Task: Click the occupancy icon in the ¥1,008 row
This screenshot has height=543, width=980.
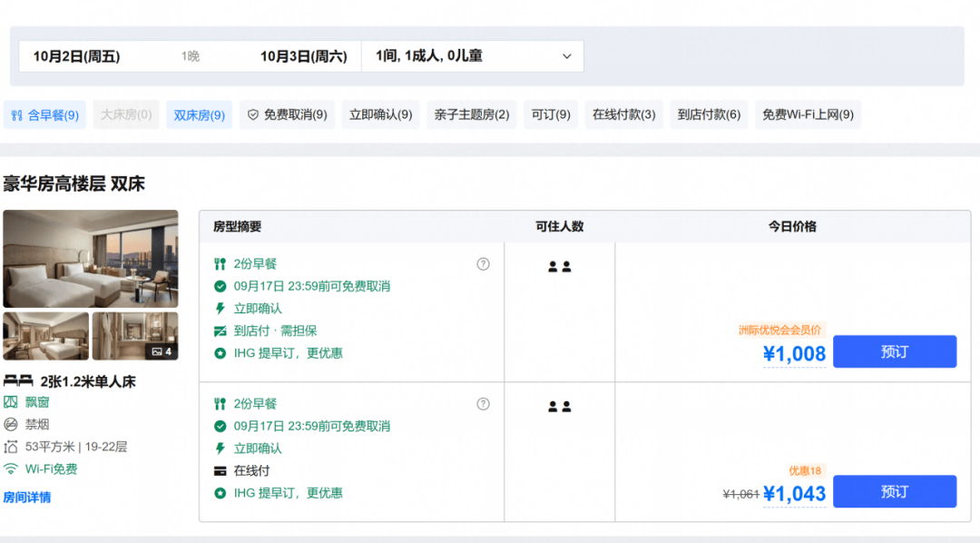Action: [559, 267]
